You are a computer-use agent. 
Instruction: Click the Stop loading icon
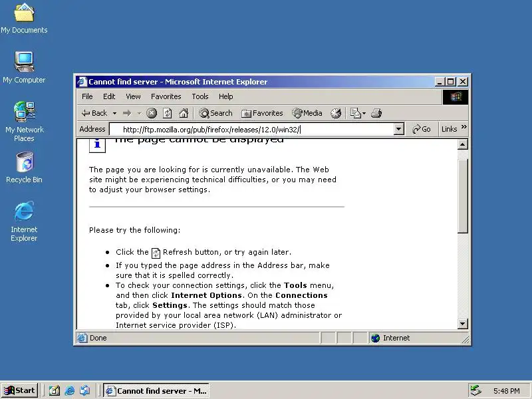coord(152,113)
